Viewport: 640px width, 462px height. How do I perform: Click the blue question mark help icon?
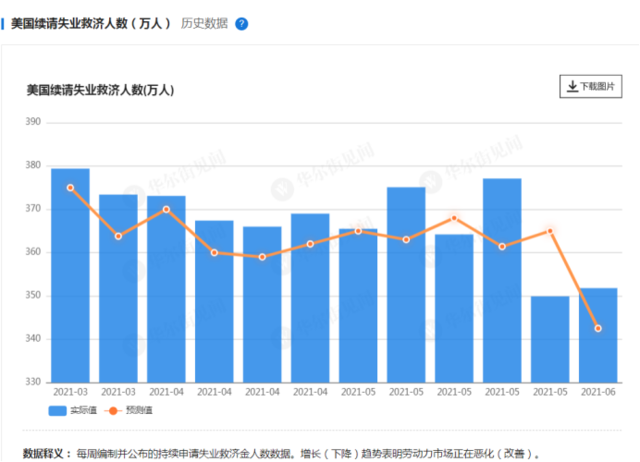coord(242,24)
